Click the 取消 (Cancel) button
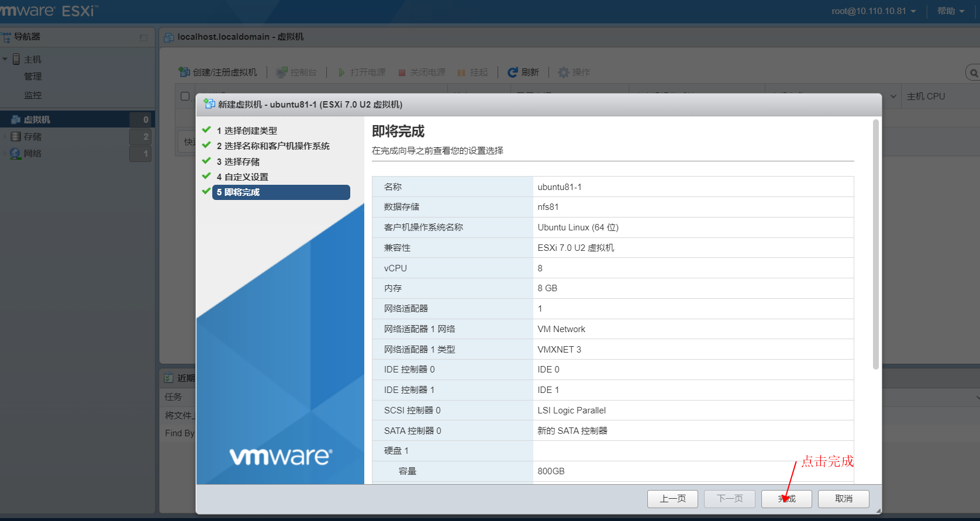Viewport: 980px width, 521px height. point(843,499)
